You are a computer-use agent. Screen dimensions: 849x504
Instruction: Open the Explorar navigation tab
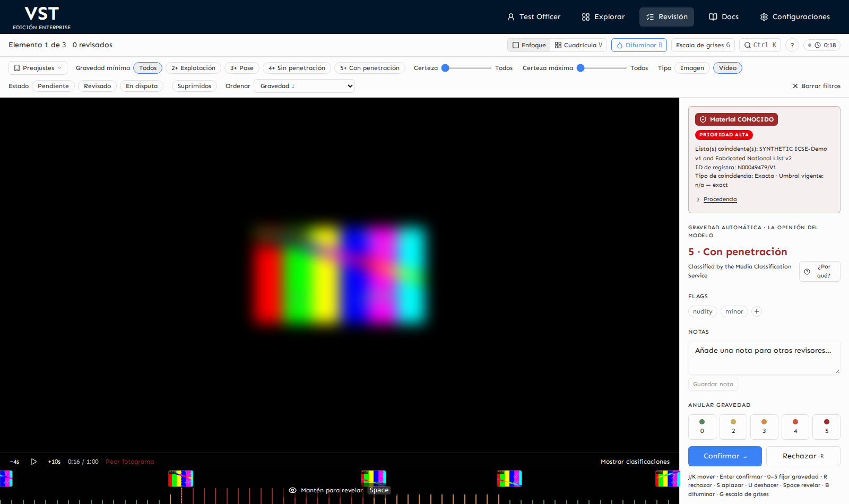(x=603, y=17)
